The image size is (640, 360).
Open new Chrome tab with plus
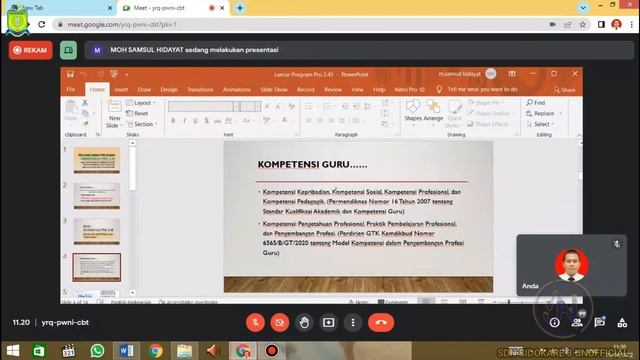(x=240, y=8)
